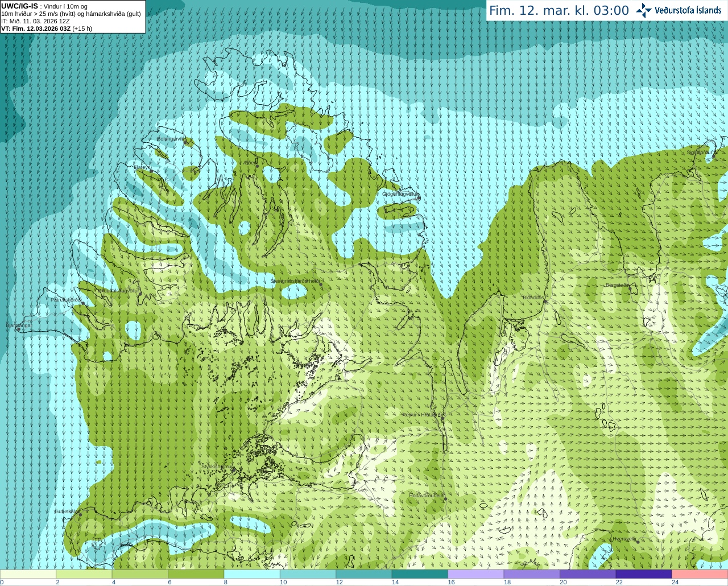Click the 12–14 m/s teal legend swatch
The height and width of the screenshot is (586, 728).
(x=364, y=574)
